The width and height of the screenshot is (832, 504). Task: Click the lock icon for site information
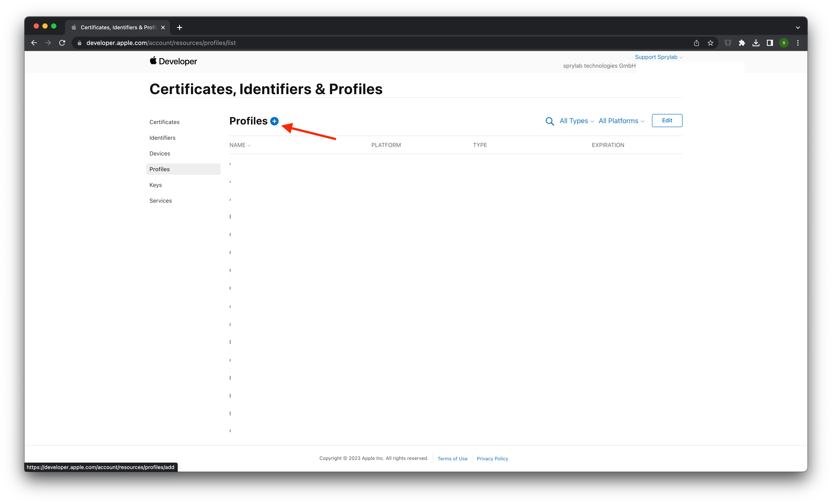[x=79, y=43]
